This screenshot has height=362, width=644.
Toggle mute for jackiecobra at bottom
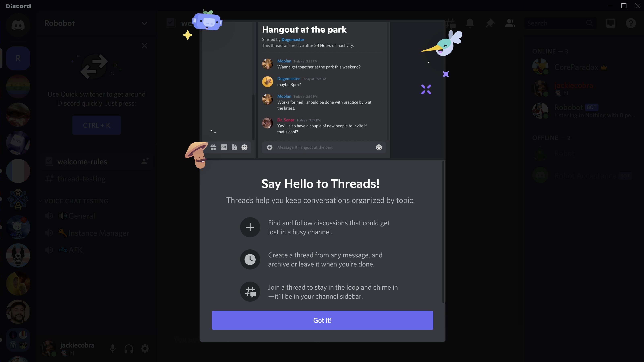(112, 349)
